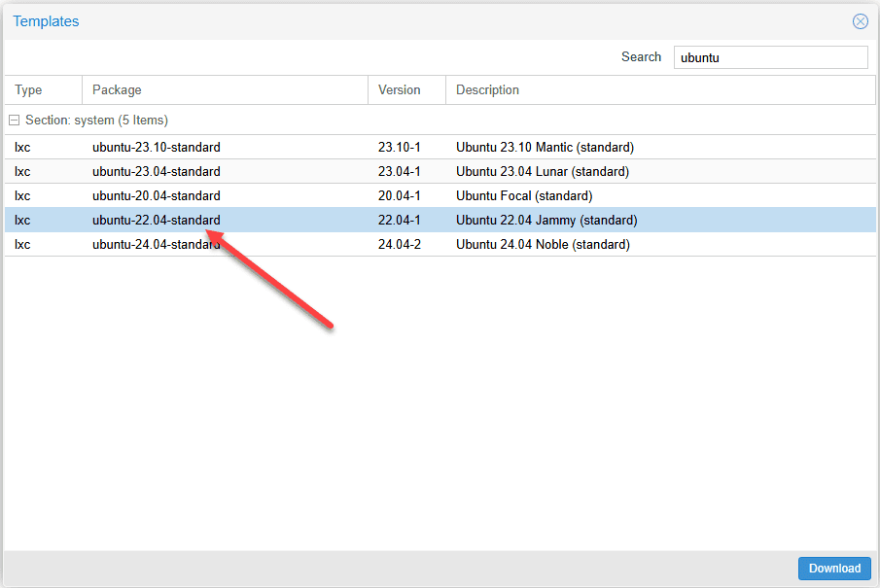This screenshot has height=588, width=880.
Task: Sort by the Type column header
Action: (x=43, y=89)
